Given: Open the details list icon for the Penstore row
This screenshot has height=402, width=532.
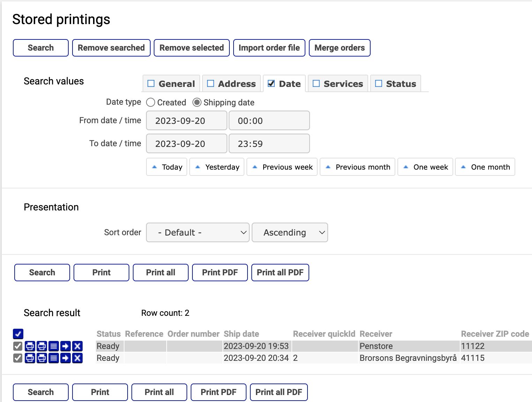Looking at the screenshot, I should [54, 346].
